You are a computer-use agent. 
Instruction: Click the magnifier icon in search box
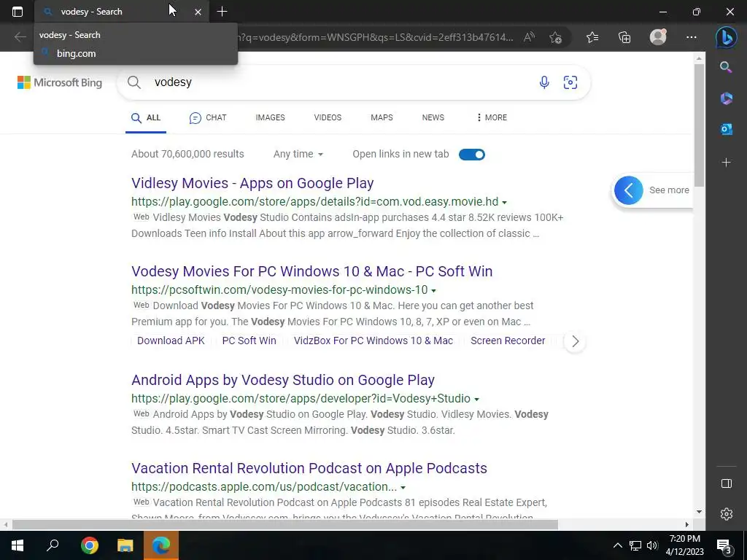pyautogui.click(x=134, y=82)
